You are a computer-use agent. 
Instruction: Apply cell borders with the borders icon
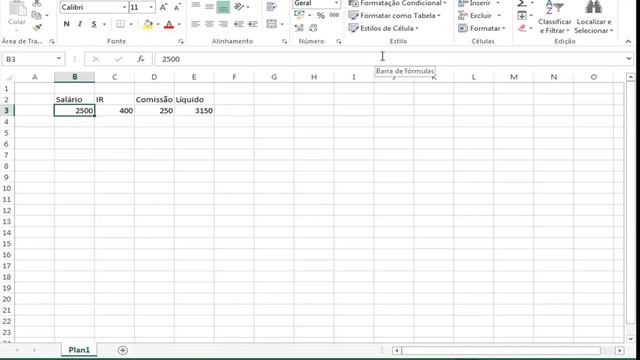pyautogui.click(x=120, y=24)
